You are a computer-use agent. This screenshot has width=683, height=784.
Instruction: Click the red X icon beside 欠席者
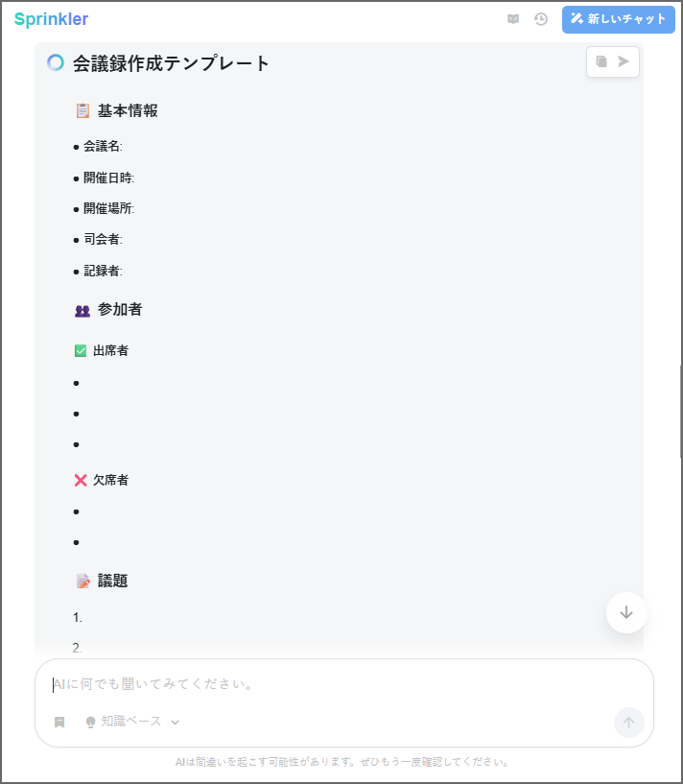point(81,480)
